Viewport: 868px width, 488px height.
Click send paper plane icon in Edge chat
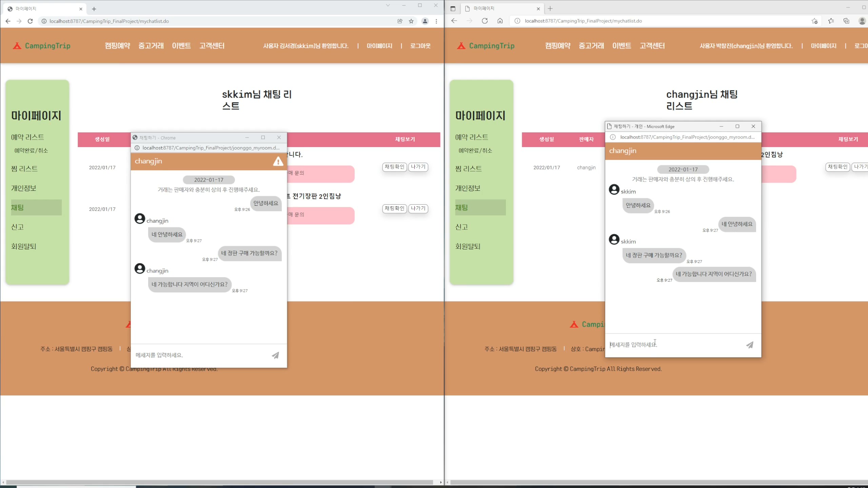(x=750, y=345)
